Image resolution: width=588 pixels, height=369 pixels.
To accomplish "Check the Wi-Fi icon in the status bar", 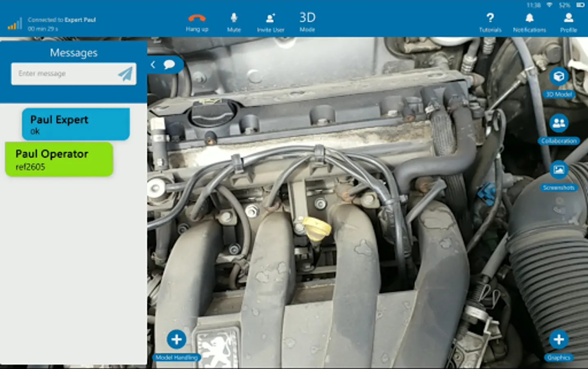I will click(x=550, y=5).
